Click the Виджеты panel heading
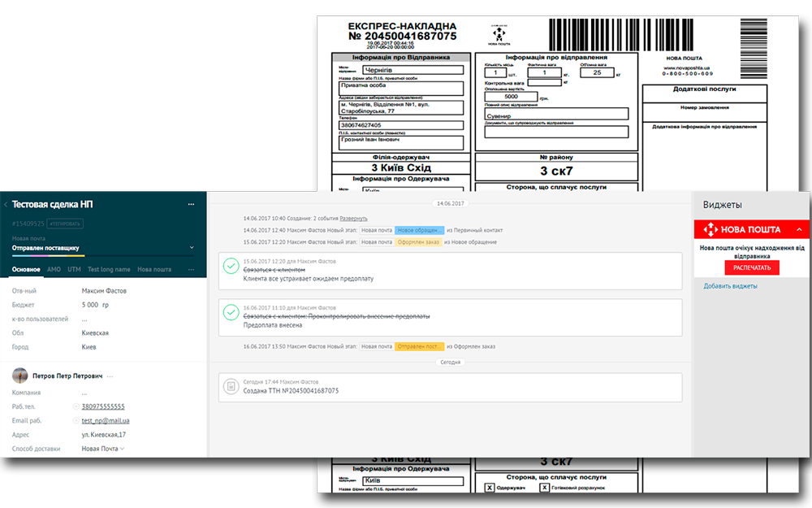The width and height of the screenshot is (812, 508). tap(722, 205)
